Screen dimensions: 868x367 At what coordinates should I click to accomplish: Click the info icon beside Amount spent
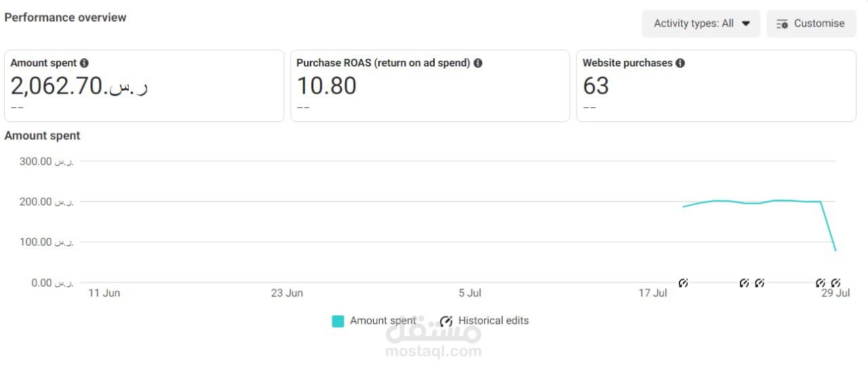tap(84, 63)
